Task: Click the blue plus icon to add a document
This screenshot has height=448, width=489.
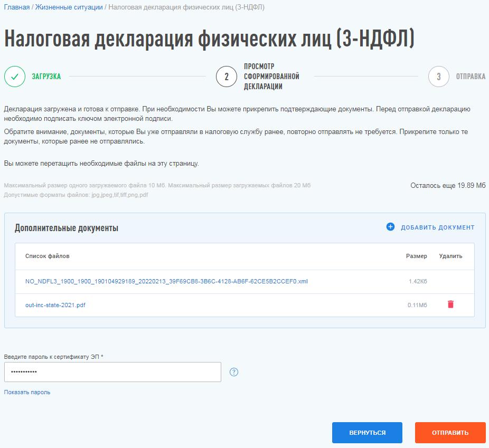Action: [390, 227]
